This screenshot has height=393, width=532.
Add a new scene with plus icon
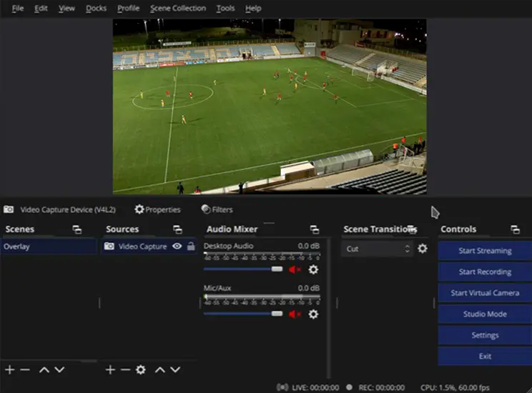tap(10, 369)
